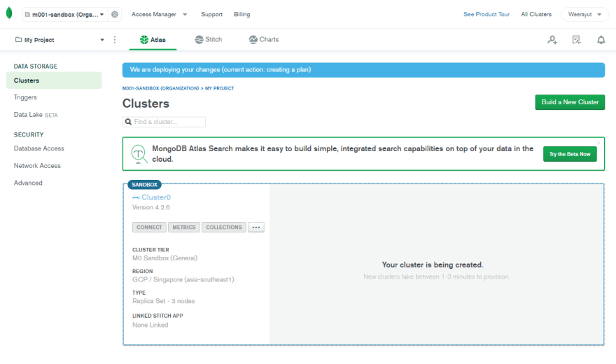
Task: Open the Weerayut user menu
Action: (585, 14)
